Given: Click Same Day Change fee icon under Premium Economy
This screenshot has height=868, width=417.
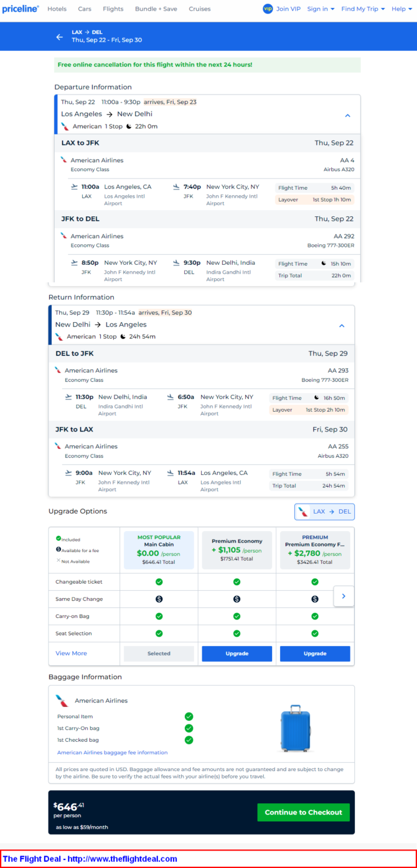Looking at the screenshot, I should point(237,599).
